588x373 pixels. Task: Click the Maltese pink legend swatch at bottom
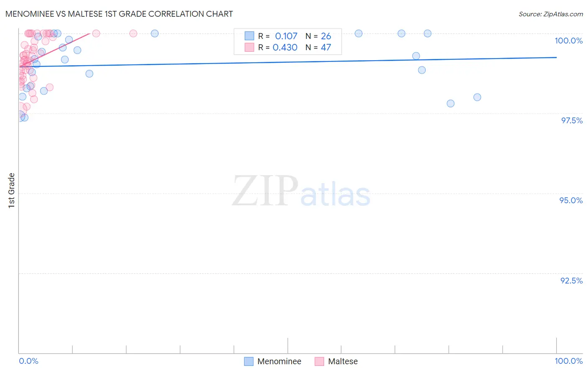[x=320, y=361]
